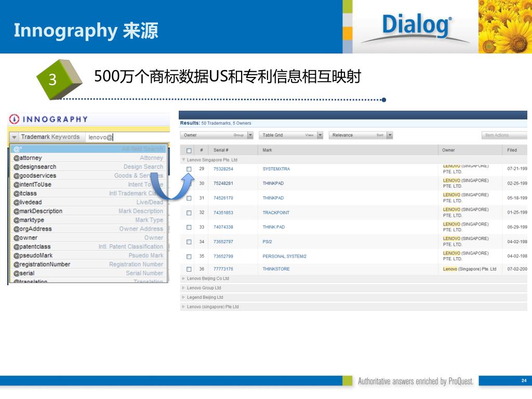Check the PS/2 row checkbox
The width and height of the screenshot is (532, 399).
pyautogui.click(x=189, y=242)
